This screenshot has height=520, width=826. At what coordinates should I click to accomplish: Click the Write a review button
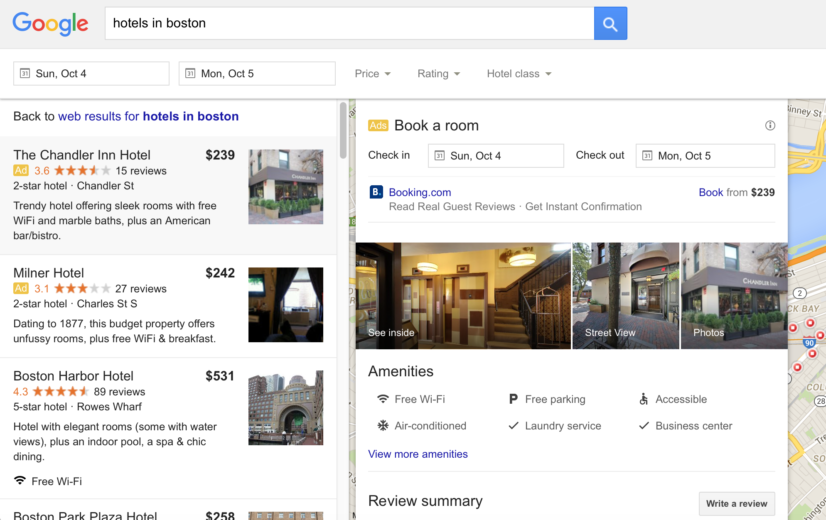(x=736, y=503)
